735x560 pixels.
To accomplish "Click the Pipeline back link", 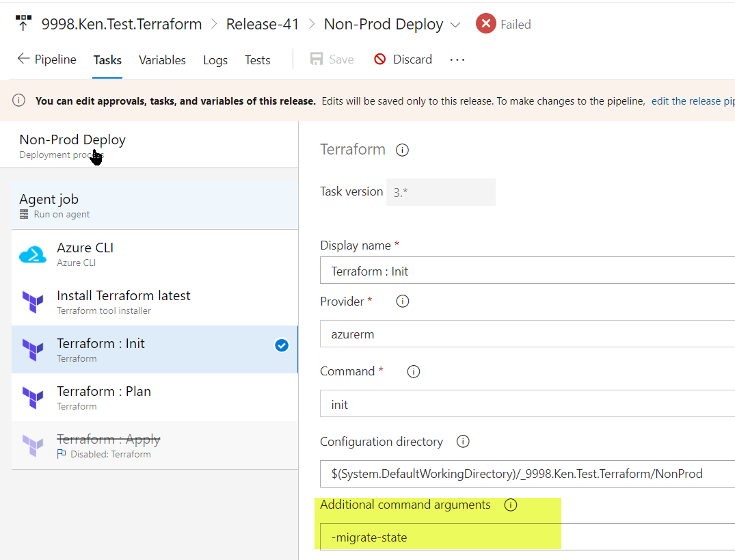I will 46,59.
